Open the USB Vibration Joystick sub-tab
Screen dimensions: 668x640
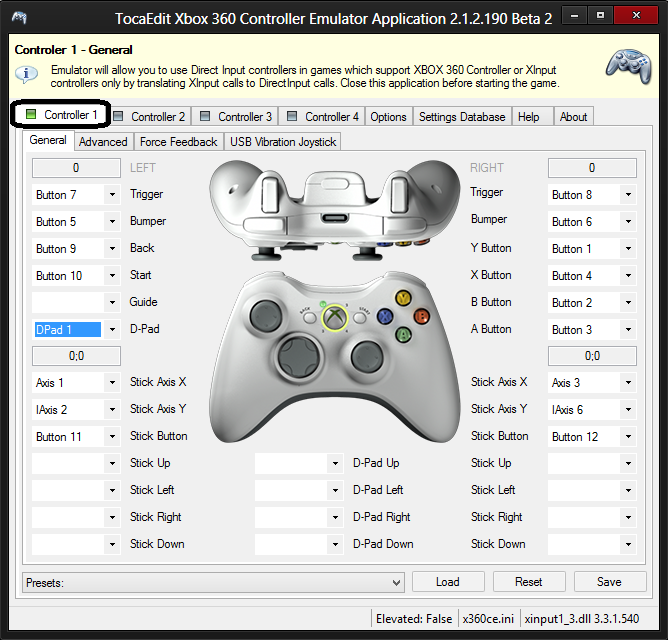(x=283, y=142)
